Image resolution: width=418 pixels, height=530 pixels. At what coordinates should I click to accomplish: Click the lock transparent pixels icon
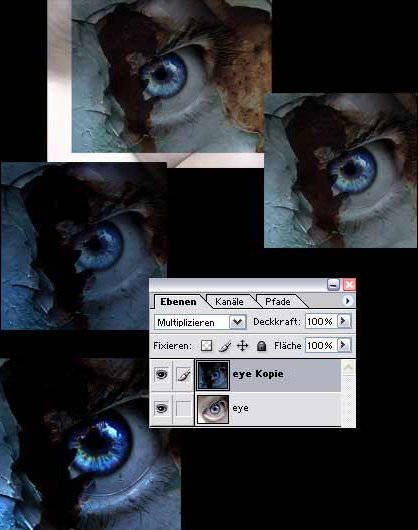206,345
